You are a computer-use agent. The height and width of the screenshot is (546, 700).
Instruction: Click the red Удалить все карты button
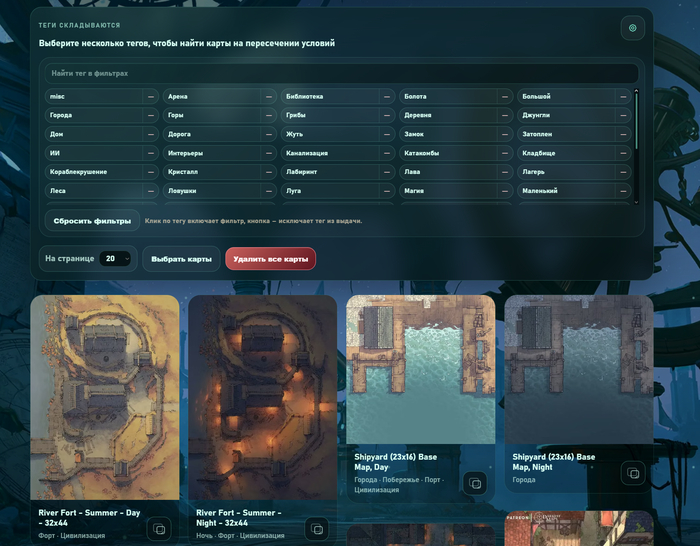(271, 259)
